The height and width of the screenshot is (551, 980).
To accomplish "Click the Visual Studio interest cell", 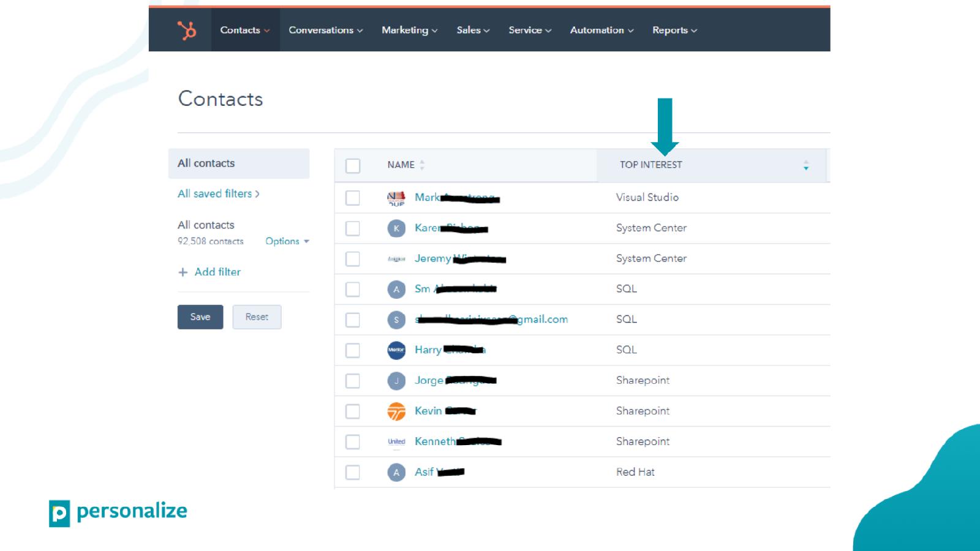I will click(x=647, y=198).
